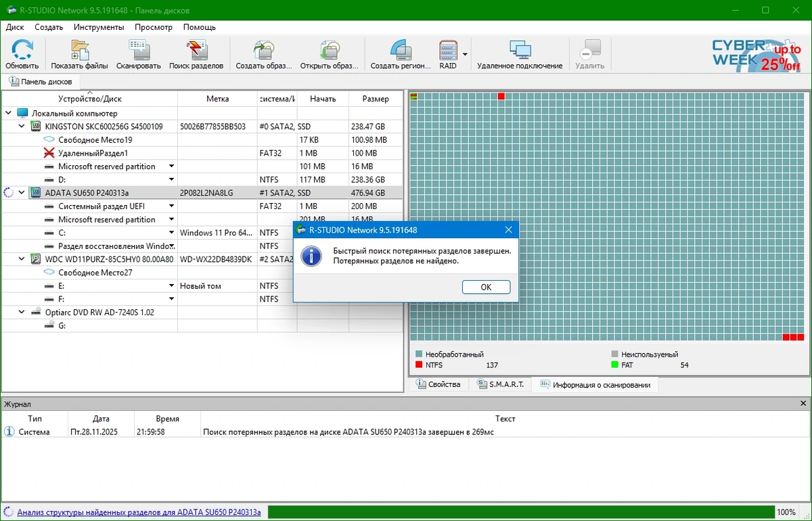812x521 pixels.
Task: Confirm dialog with OK button
Action: 486,287
